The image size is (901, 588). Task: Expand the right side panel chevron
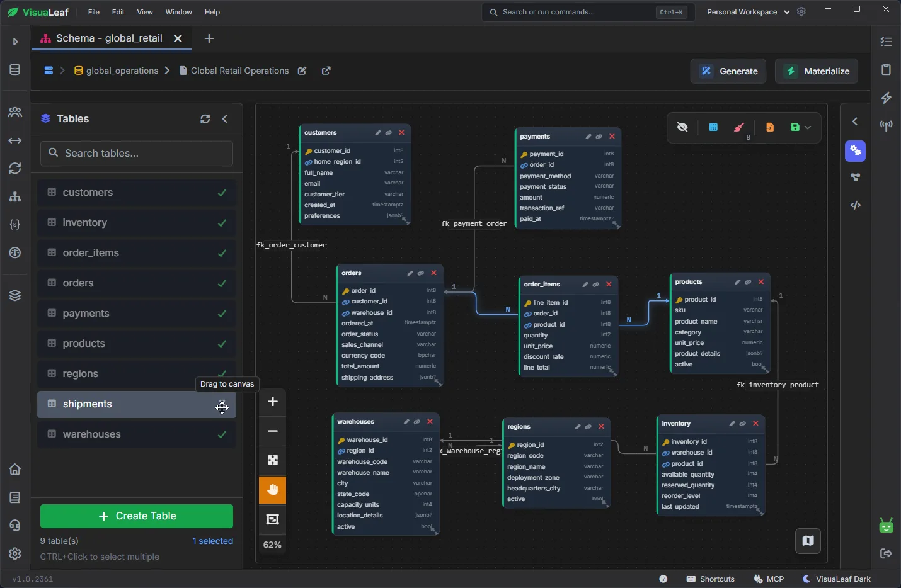[x=855, y=122]
